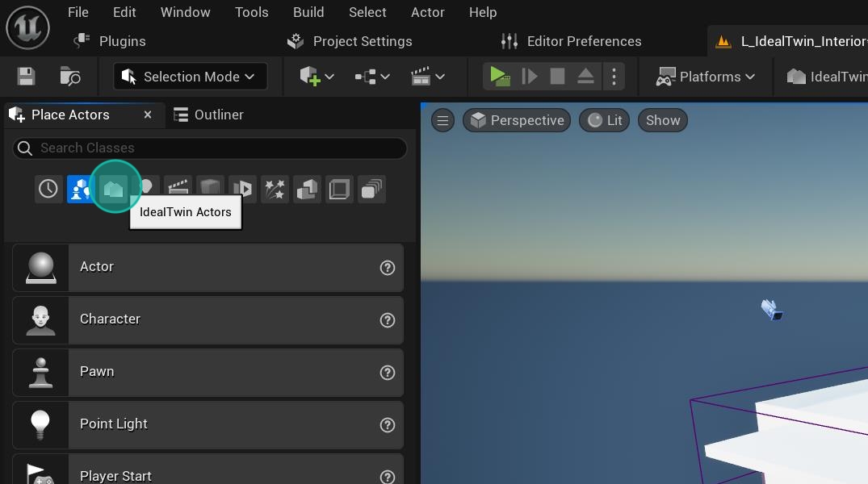Open the Show flags menu
Image resolution: width=868 pixels, height=484 pixels.
(663, 120)
